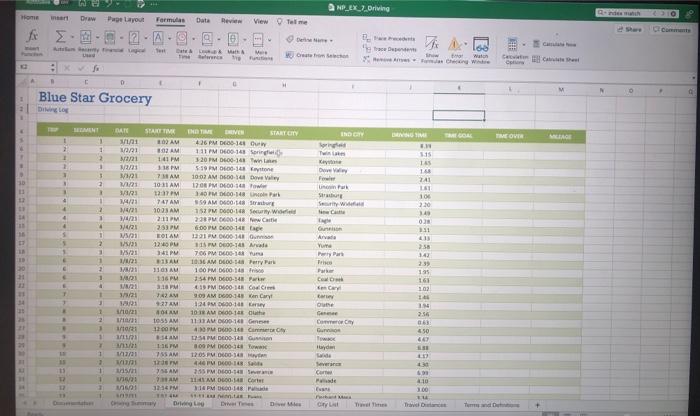
Task: Click Calculate Sheet
Action: coord(556,59)
